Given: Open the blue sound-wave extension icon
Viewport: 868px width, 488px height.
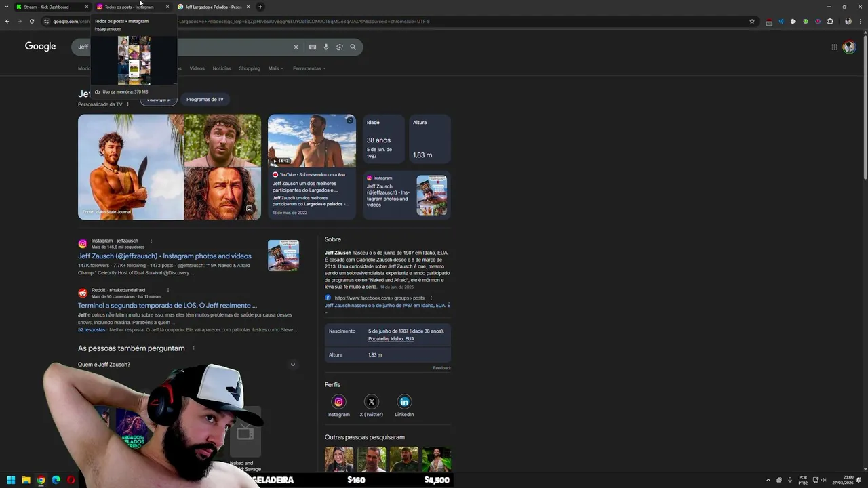Looking at the screenshot, I should coord(781,21).
